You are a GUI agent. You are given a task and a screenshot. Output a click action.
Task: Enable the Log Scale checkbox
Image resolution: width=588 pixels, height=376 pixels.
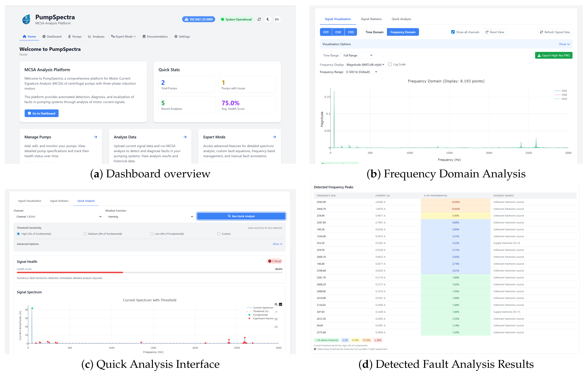tap(390, 64)
